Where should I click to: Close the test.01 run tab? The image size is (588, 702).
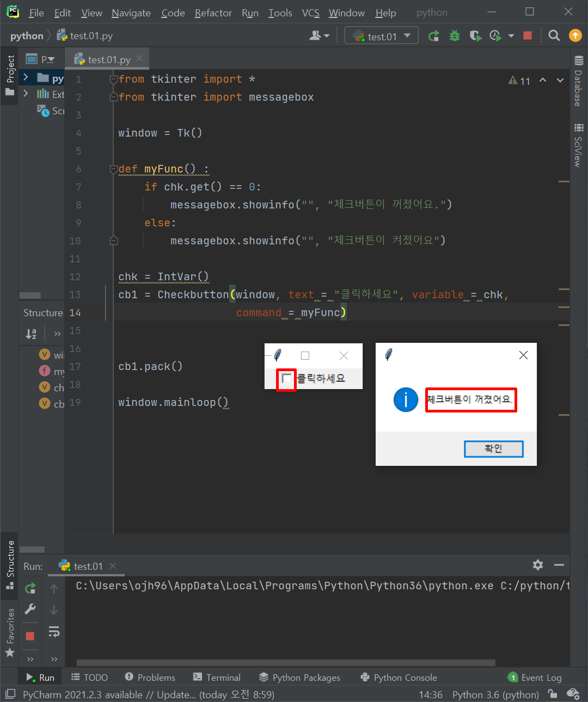pyautogui.click(x=113, y=566)
